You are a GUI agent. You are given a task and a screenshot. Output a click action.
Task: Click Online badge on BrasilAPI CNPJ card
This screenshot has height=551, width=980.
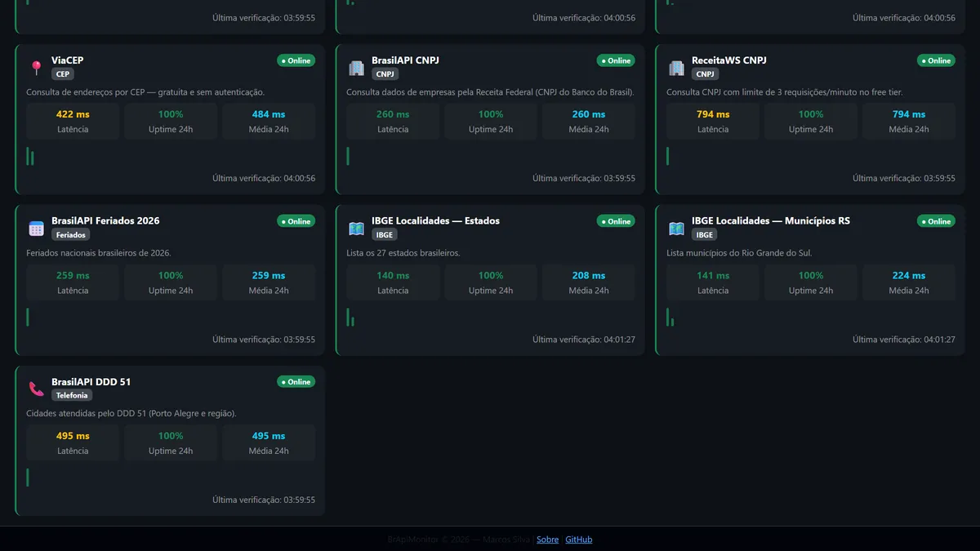click(x=616, y=60)
